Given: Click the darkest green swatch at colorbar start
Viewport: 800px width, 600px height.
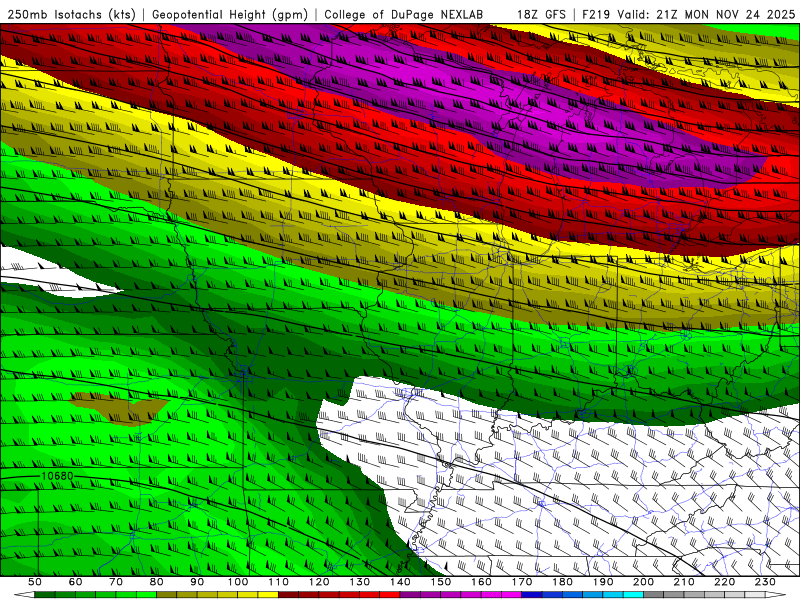Looking at the screenshot, I should tap(45, 595).
